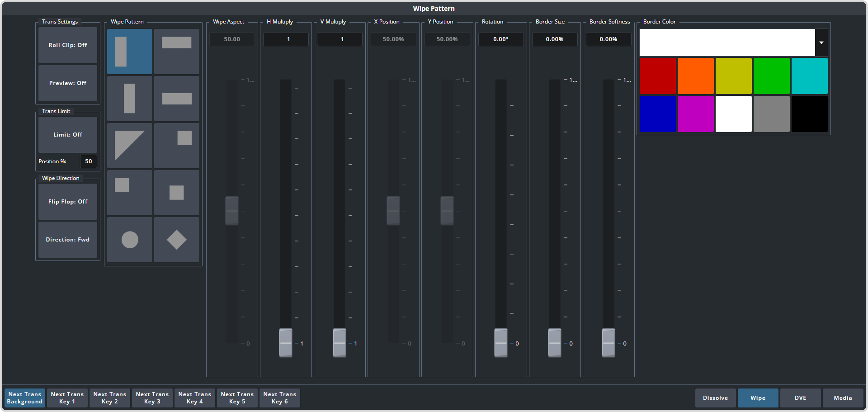Click the Border Size value field
868x412 pixels.
pos(555,39)
